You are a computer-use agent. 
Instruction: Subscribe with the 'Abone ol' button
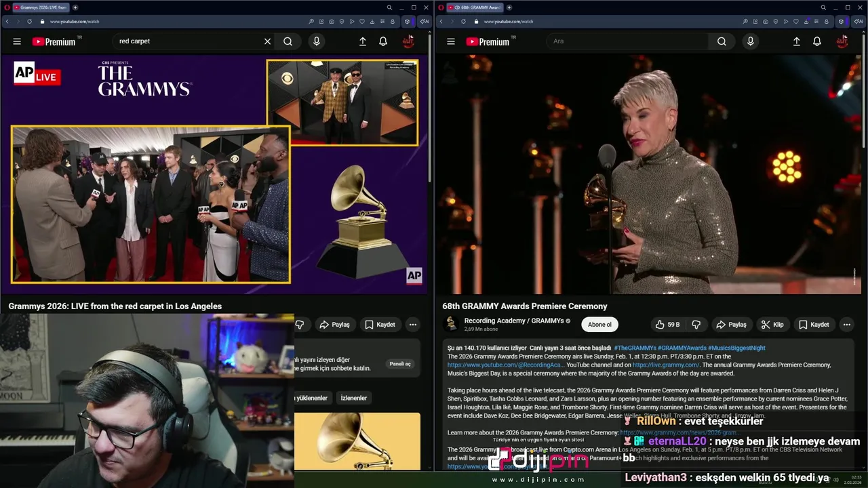point(599,325)
